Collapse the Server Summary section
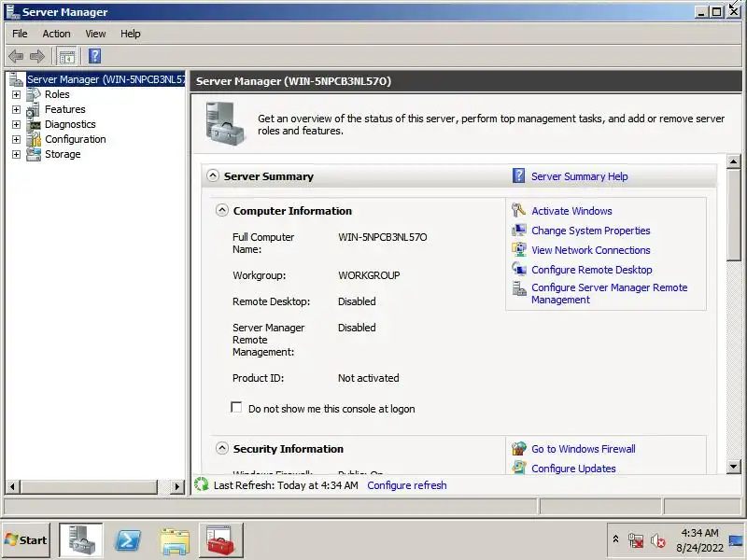 tap(213, 175)
